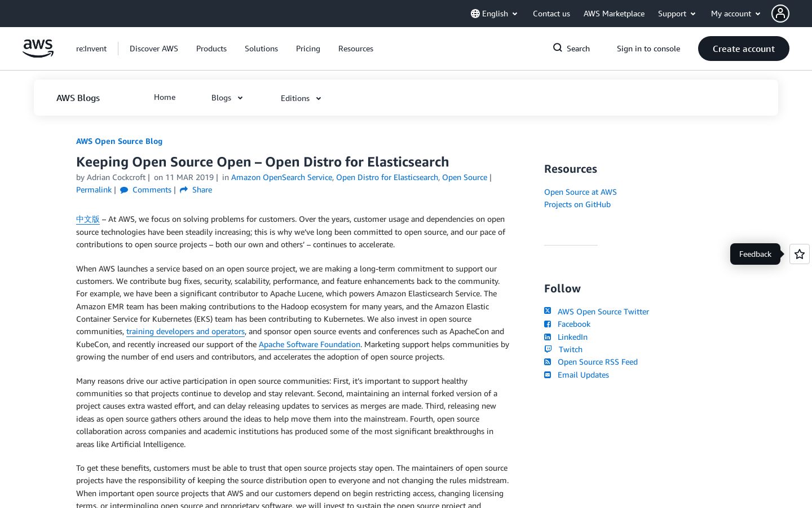
Task: Open the Projects on GitHub link
Action: [577, 204]
